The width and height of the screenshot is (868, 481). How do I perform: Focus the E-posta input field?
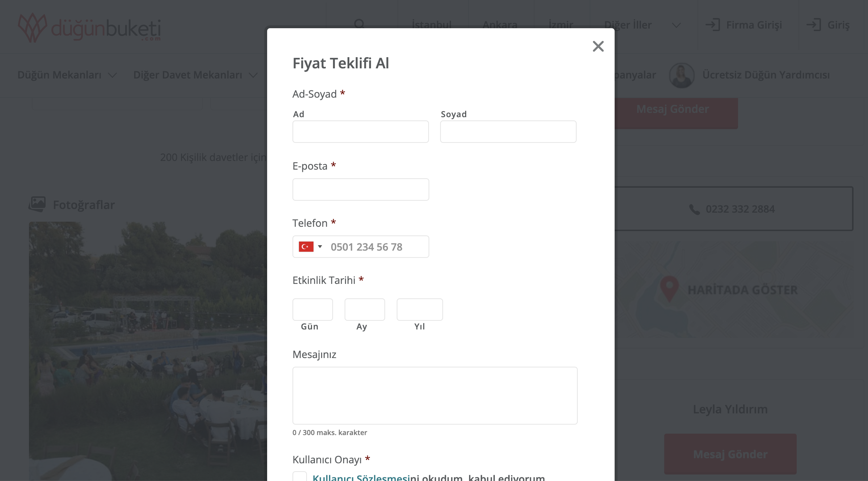(361, 190)
